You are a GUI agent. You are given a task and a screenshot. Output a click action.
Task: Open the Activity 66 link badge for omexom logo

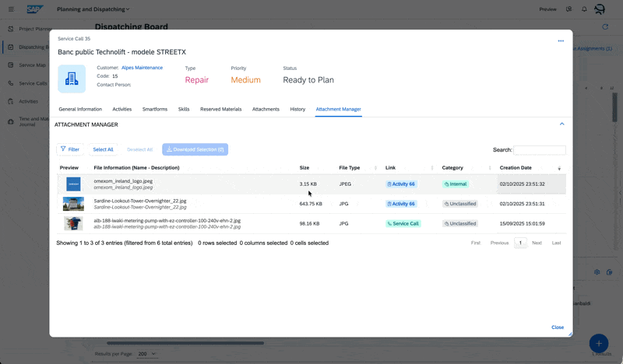401,184
